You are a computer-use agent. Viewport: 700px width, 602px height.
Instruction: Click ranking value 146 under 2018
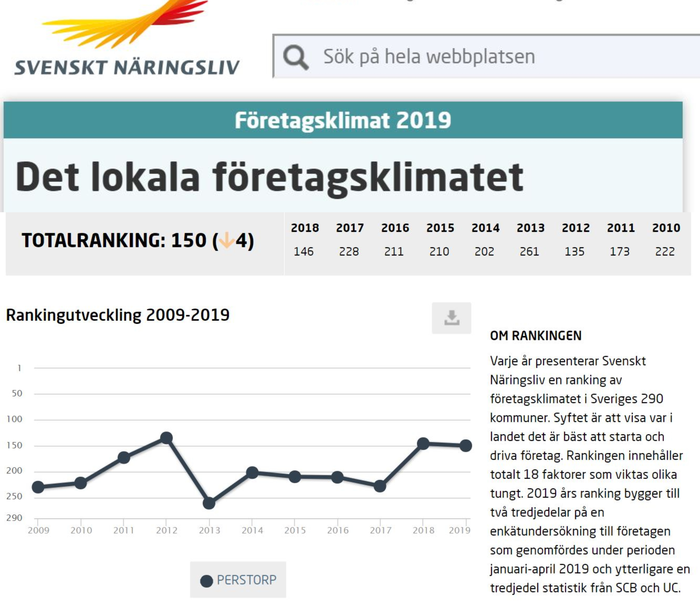coord(303,251)
